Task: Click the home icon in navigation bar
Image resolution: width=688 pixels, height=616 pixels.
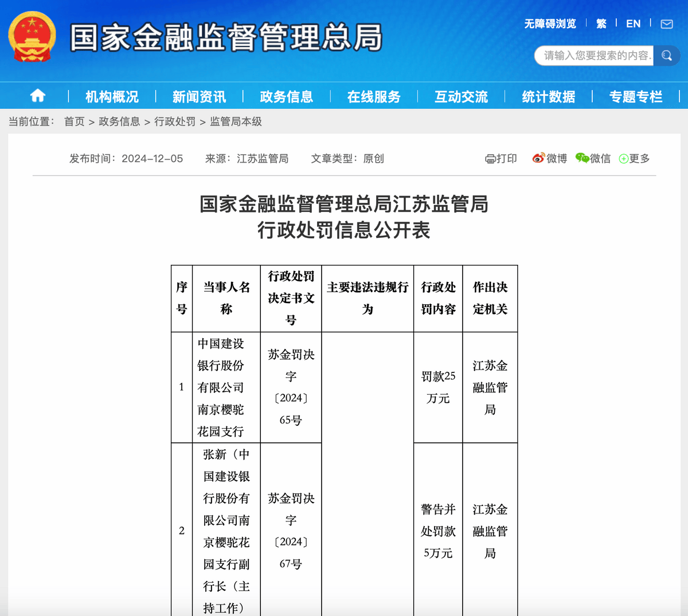Action: tap(38, 96)
